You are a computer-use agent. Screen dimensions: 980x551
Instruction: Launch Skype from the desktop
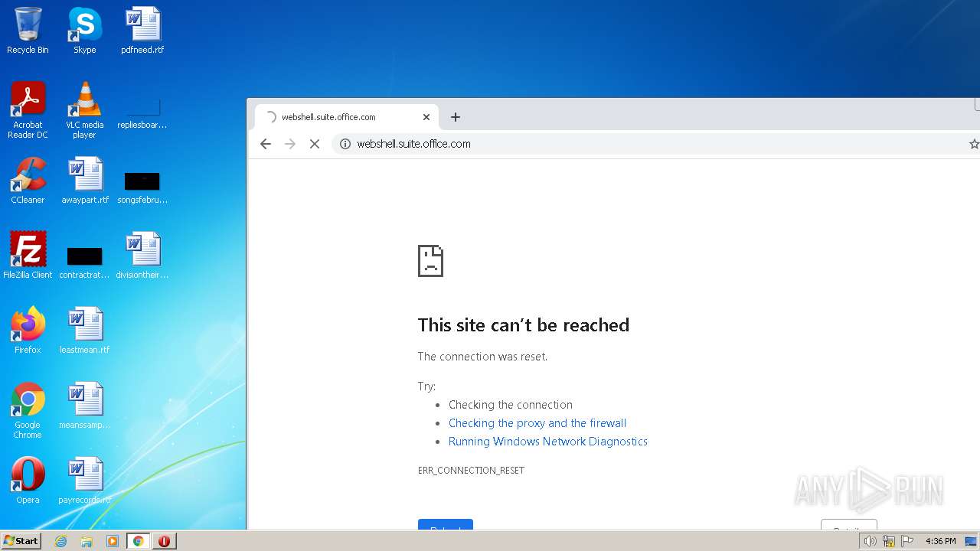tap(84, 31)
